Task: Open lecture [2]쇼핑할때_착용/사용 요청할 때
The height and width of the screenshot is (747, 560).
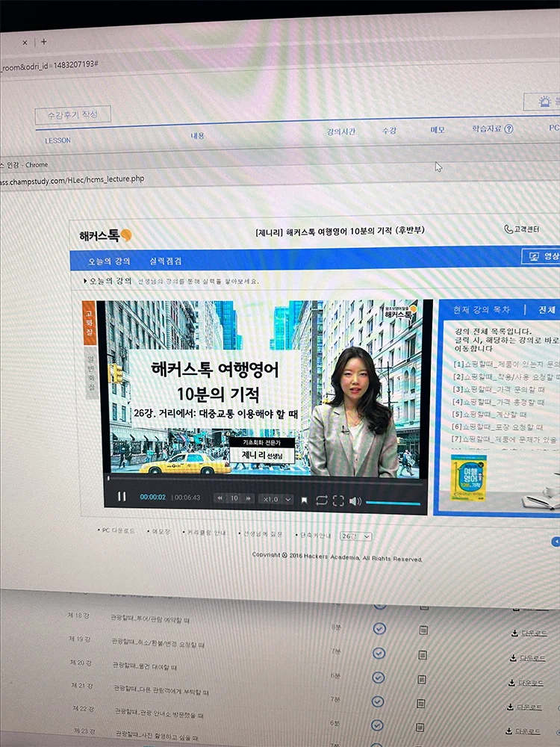Action: point(506,376)
